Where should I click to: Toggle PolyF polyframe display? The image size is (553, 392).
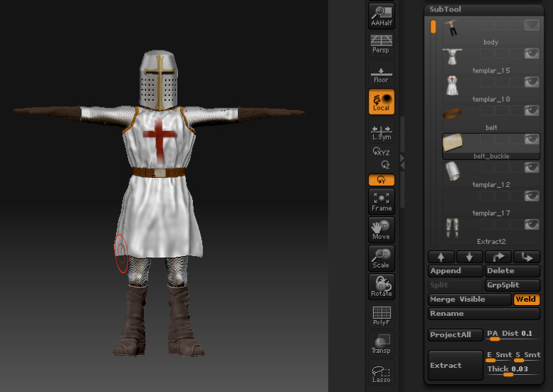pyautogui.click(x=381, y=315)
